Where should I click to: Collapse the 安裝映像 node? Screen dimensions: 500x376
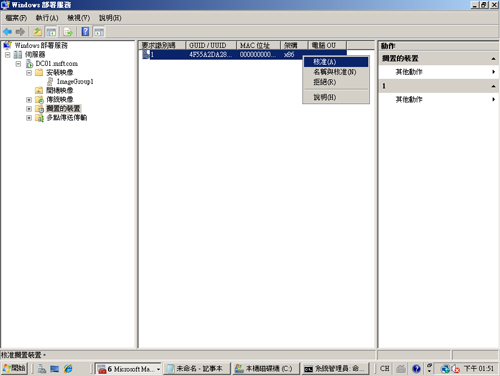(x=29, y=72)
